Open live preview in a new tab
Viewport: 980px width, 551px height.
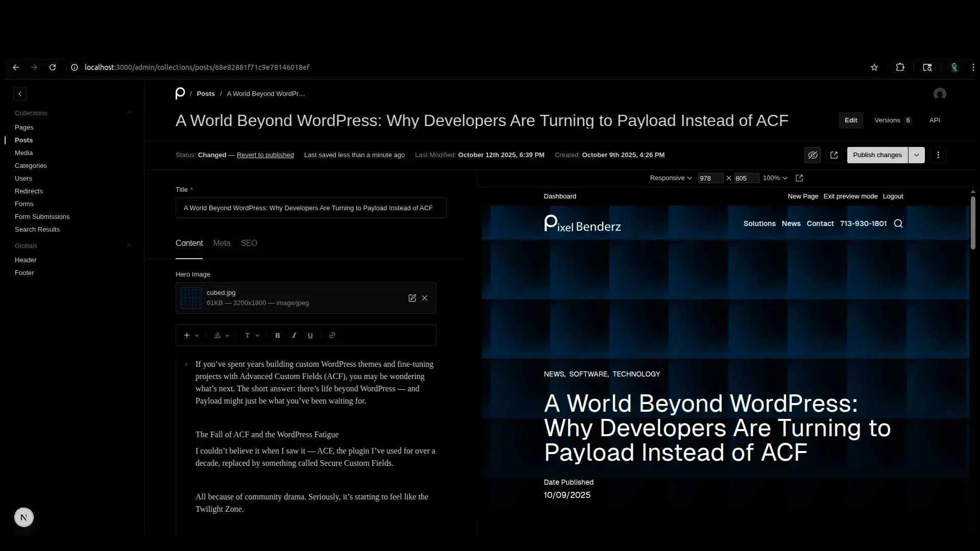pos(834,155)
